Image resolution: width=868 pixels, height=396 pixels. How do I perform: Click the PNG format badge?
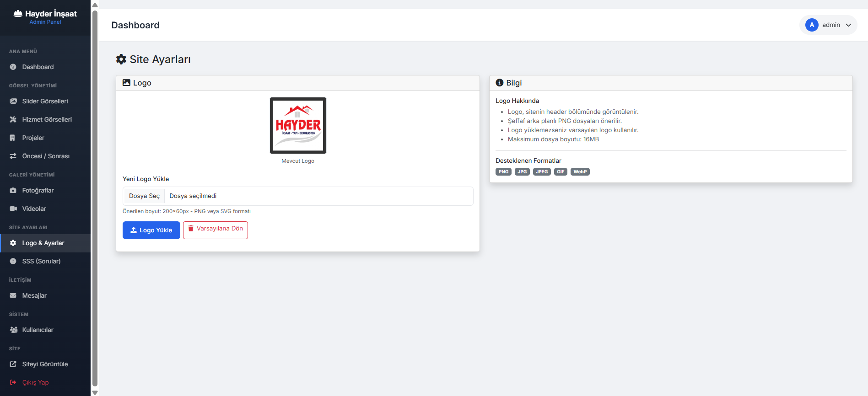coord(503,172)
